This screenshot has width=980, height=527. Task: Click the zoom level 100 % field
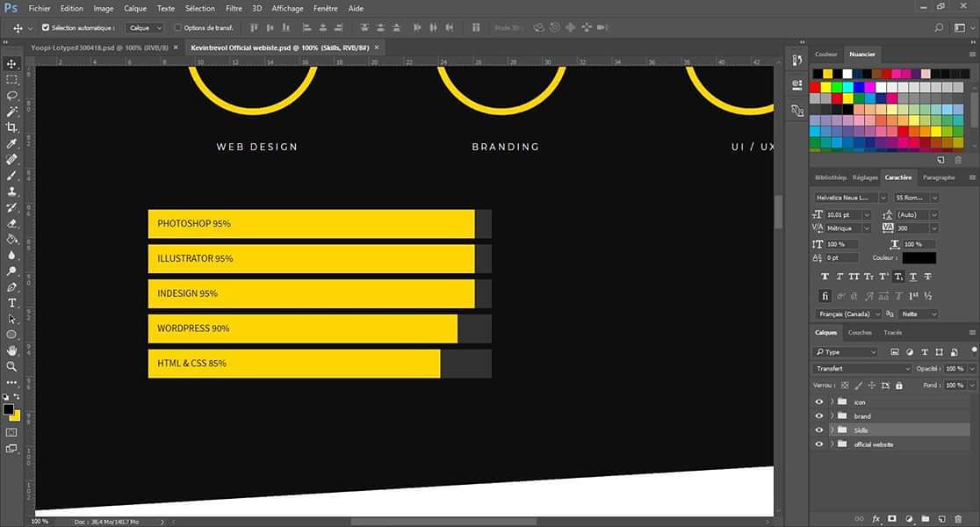point(40,522)
